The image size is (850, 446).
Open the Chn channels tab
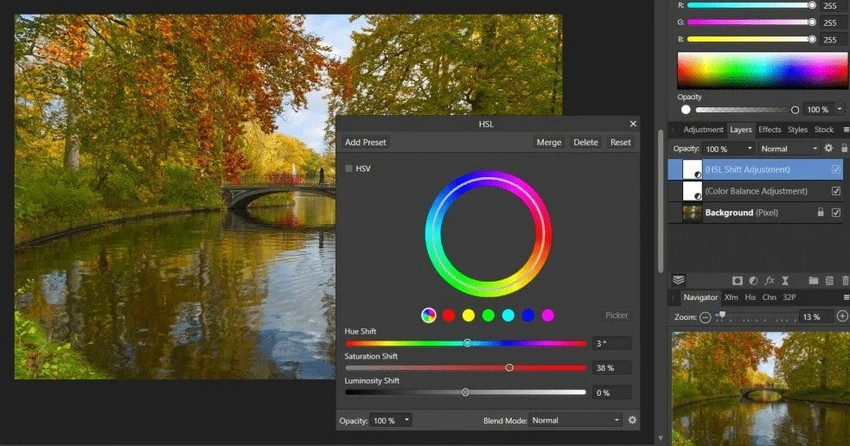coord(769,298)
